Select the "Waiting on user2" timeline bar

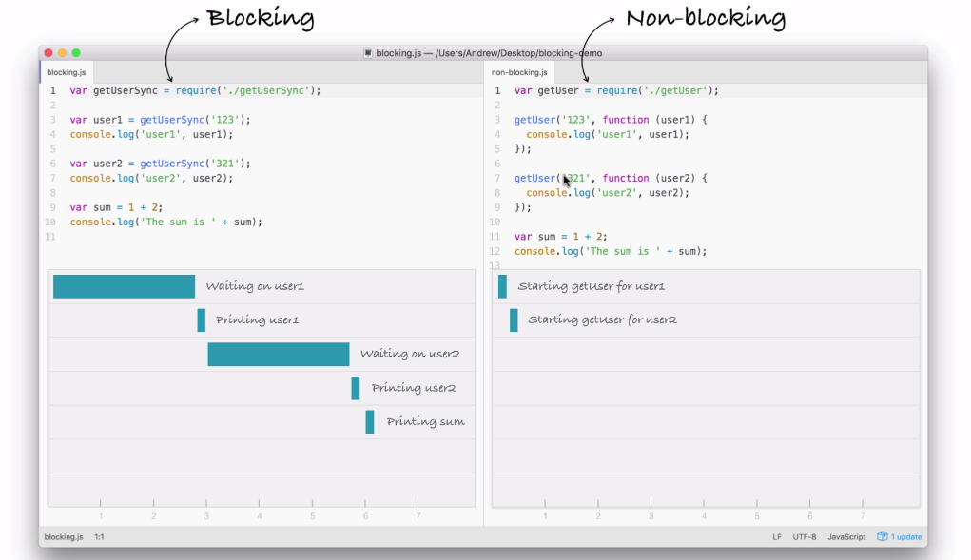[278, 354]
